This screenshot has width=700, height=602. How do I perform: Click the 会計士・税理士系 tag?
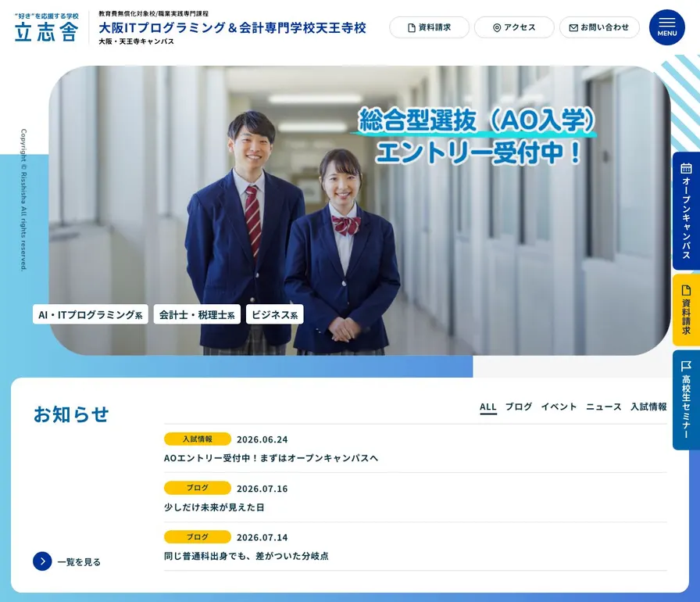coord(197,314)
